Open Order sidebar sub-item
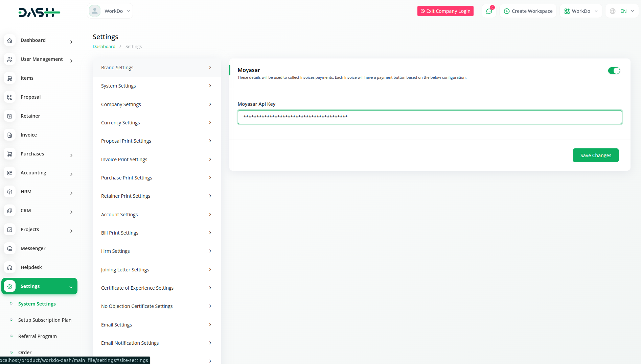Viewport: 641px width, 364px height. (25, 353)
